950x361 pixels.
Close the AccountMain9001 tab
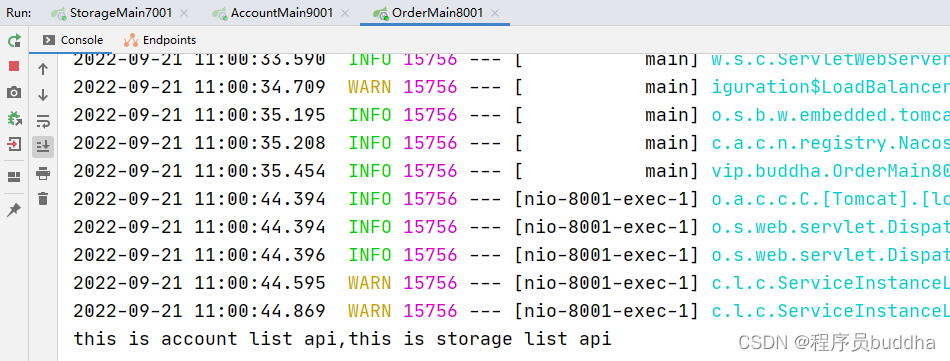tap(344, 13)
